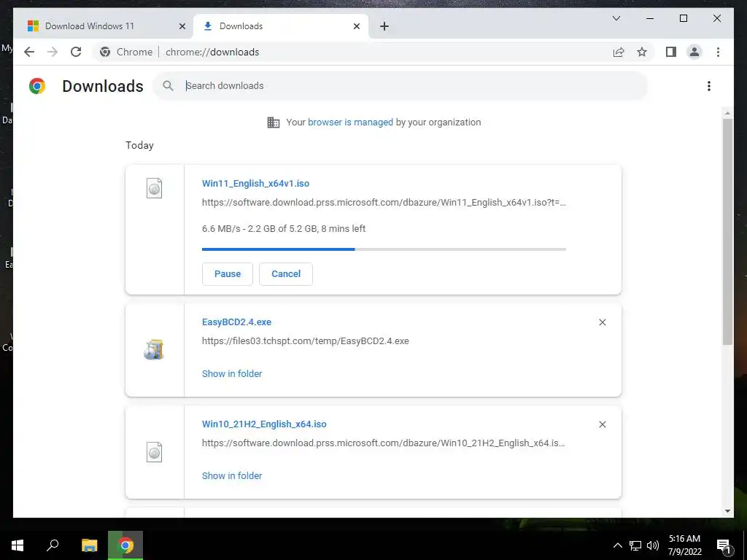The width and height of the screenshot is (747, 560).
Task: Click the scrollbar down arrow
Action: 727,511
